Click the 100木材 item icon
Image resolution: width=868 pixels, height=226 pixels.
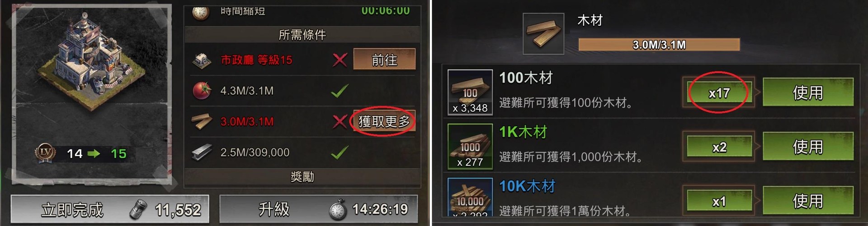click(470, 92)
